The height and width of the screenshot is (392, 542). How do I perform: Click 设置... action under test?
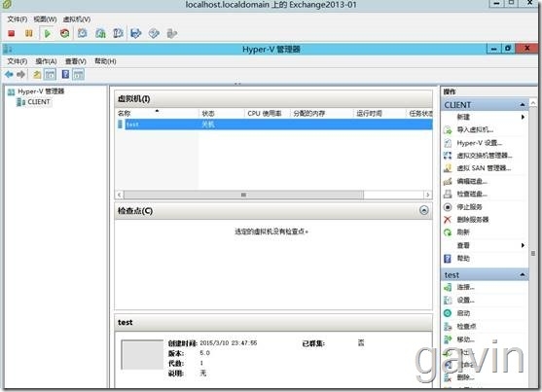click(466, 300)
